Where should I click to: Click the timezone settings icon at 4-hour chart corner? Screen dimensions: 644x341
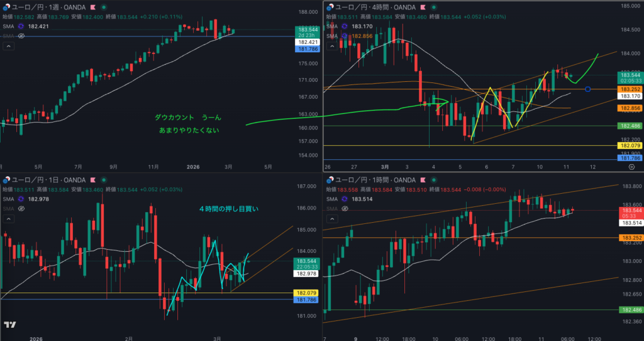click(x=631, y=167)
